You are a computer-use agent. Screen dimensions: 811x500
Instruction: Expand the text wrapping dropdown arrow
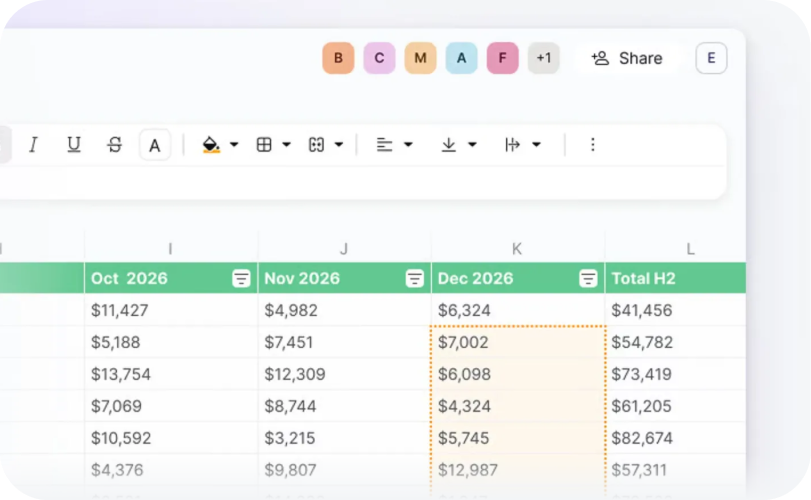click(x=536, y=145)
